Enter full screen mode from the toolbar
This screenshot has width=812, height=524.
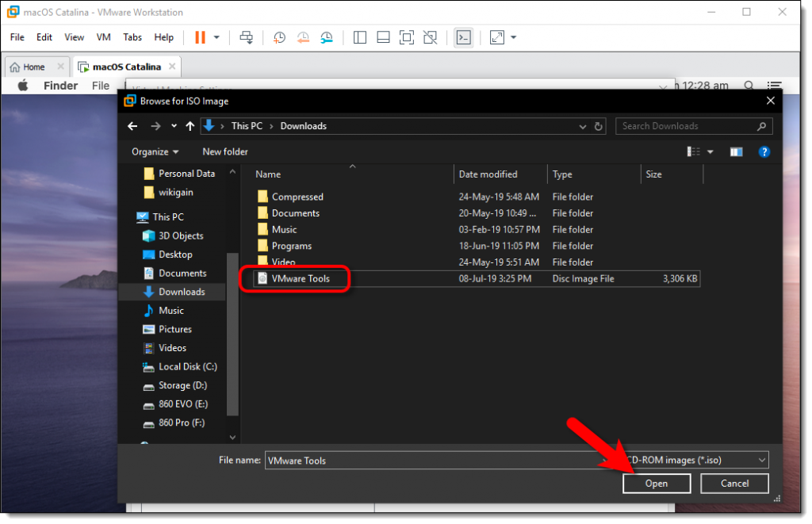(498, 36)
